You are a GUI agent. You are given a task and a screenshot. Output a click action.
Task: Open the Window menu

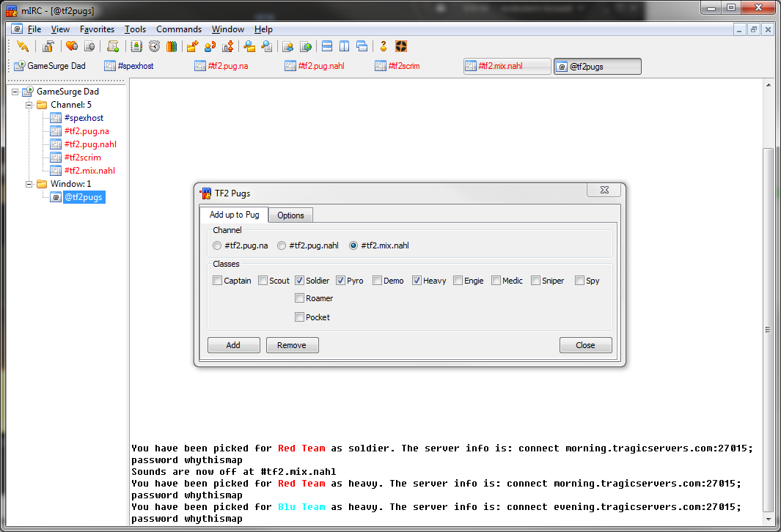(227, 29)
